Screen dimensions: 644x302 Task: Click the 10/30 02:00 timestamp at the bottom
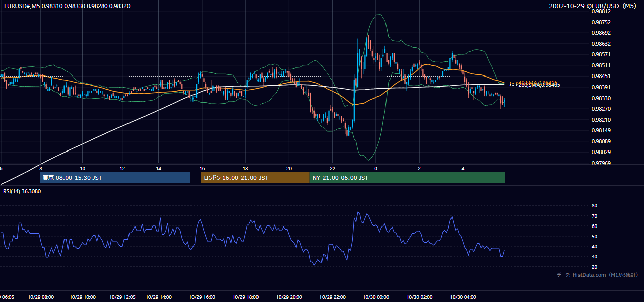[420, 297]
